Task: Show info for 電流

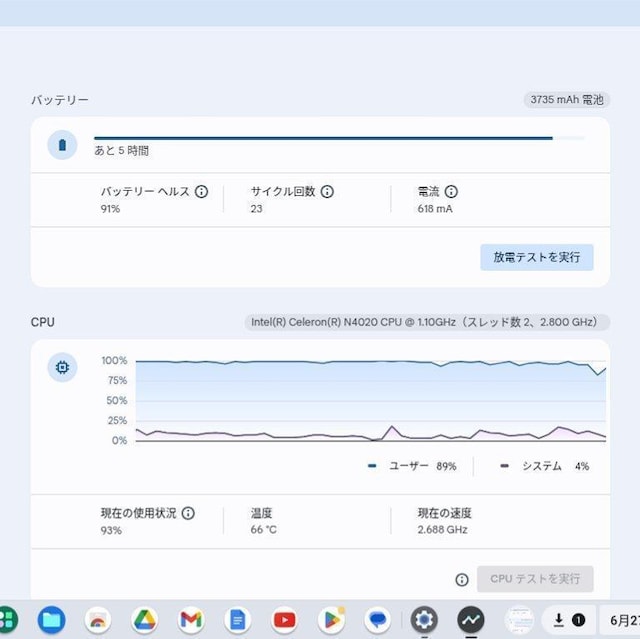Action: coord(451,192)
